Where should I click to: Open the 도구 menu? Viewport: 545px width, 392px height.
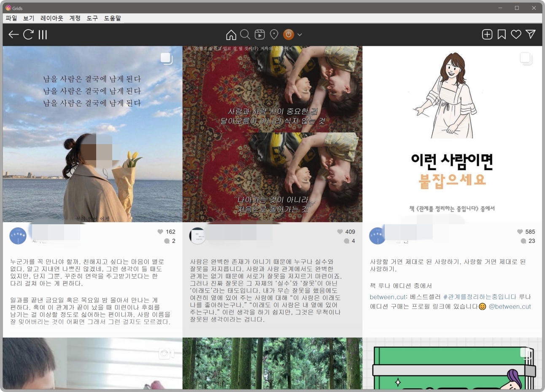click(92, 18)
